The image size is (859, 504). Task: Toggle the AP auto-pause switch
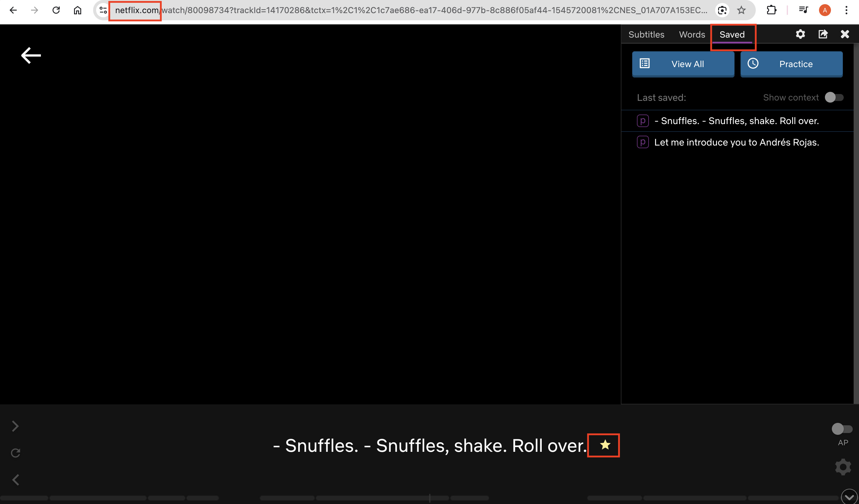(x=841, y=429)
